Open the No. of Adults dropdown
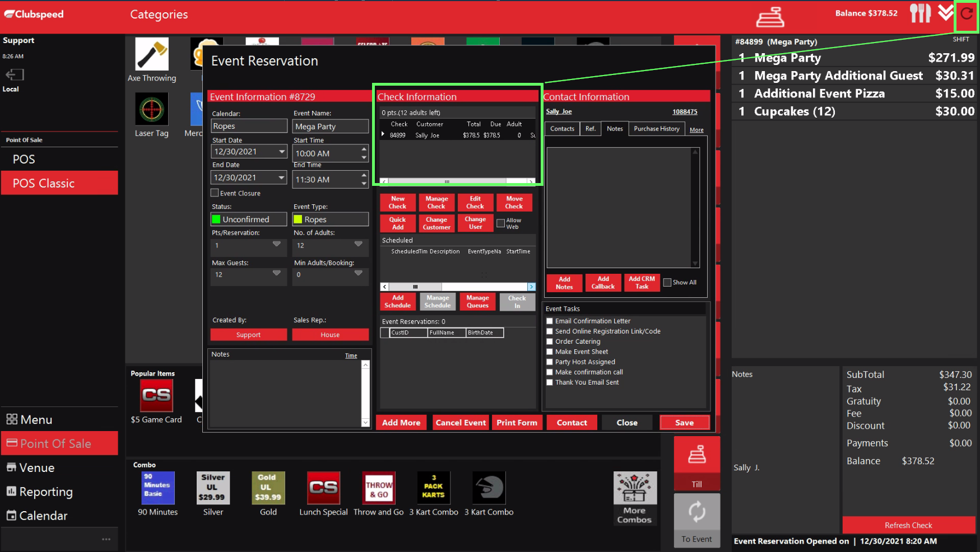The width and height of the screenshot is (980, 552). coord(359,244)
